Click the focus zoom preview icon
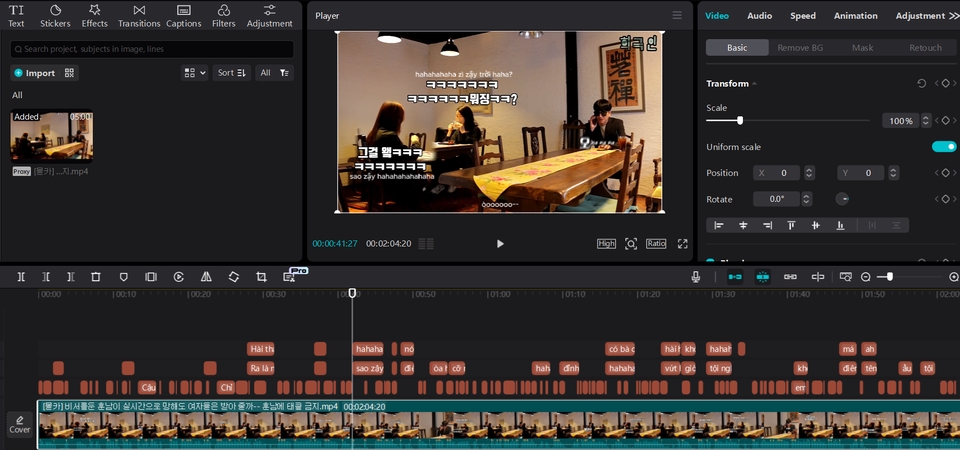 pyautogui.click(x=631, y=244)
